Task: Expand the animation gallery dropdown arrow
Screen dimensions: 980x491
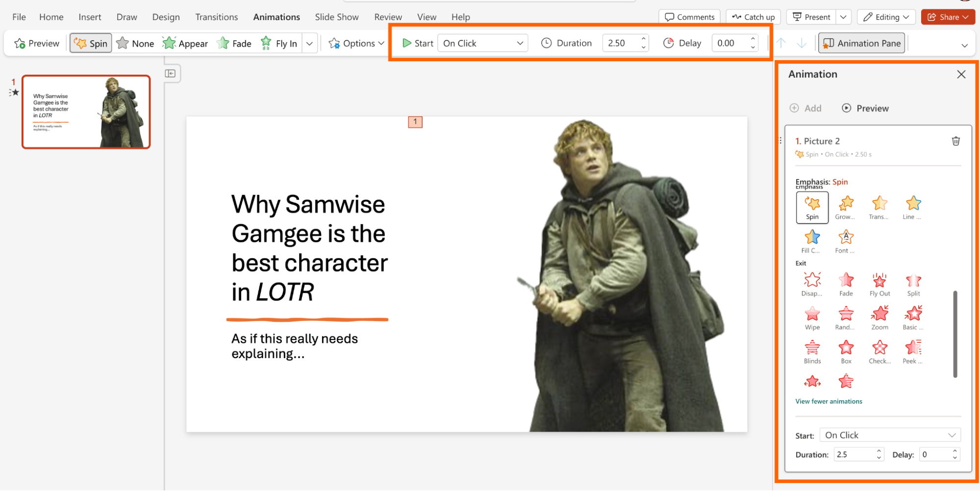Action: (x=309, y=43)
